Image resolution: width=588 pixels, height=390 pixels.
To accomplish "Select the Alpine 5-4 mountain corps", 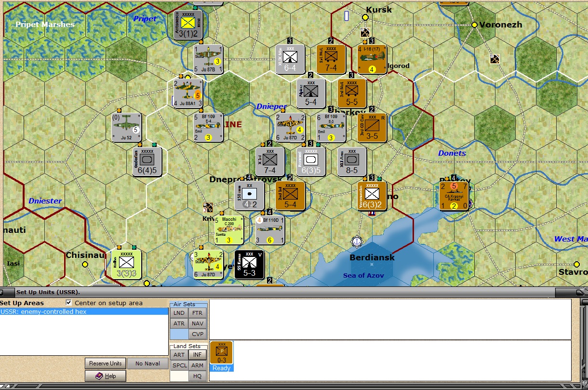I will [311, 93].
